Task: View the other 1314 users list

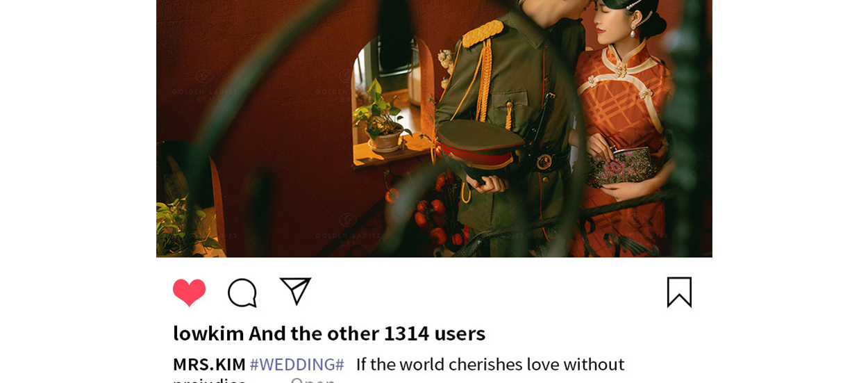Action: pyautogui.click(x=367, y=333)
